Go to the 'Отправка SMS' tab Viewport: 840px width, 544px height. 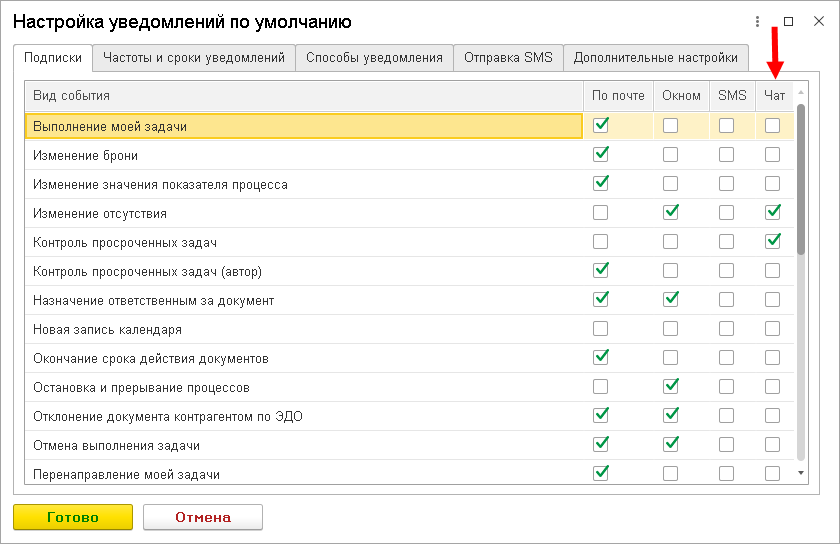click(508, 58)
